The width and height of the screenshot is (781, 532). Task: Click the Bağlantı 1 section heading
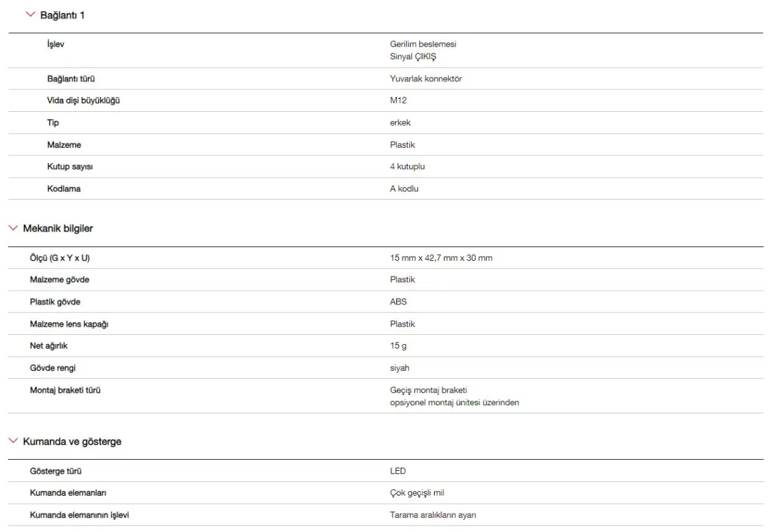tap(62, 14)
